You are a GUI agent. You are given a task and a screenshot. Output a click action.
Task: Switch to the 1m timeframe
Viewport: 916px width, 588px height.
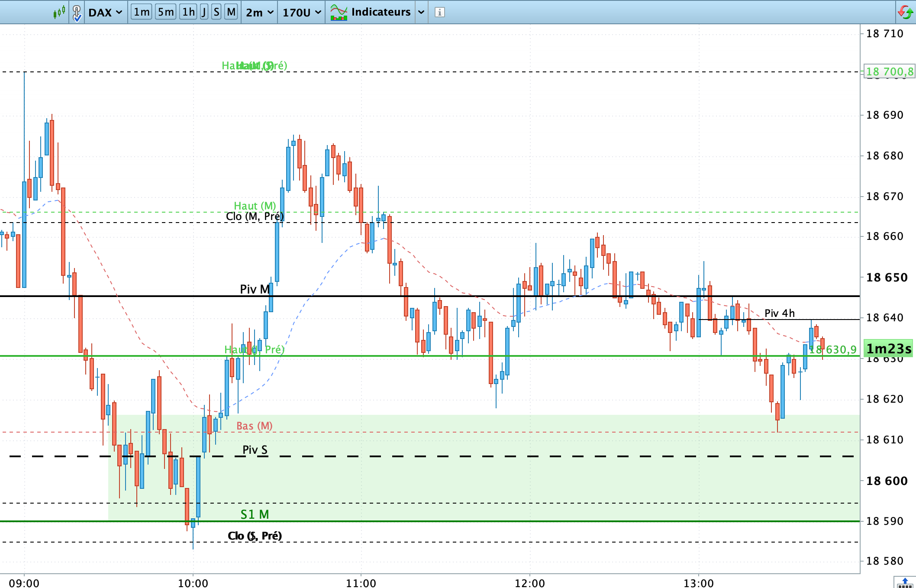pos(142,12)
